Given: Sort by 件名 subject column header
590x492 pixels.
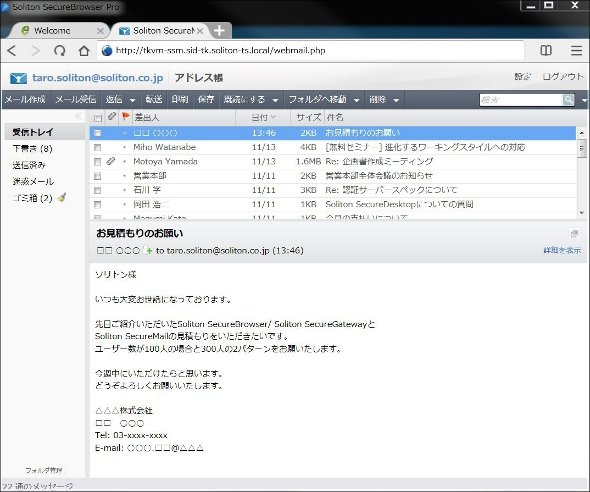Looking at the screenshot, I should (335, 117).
